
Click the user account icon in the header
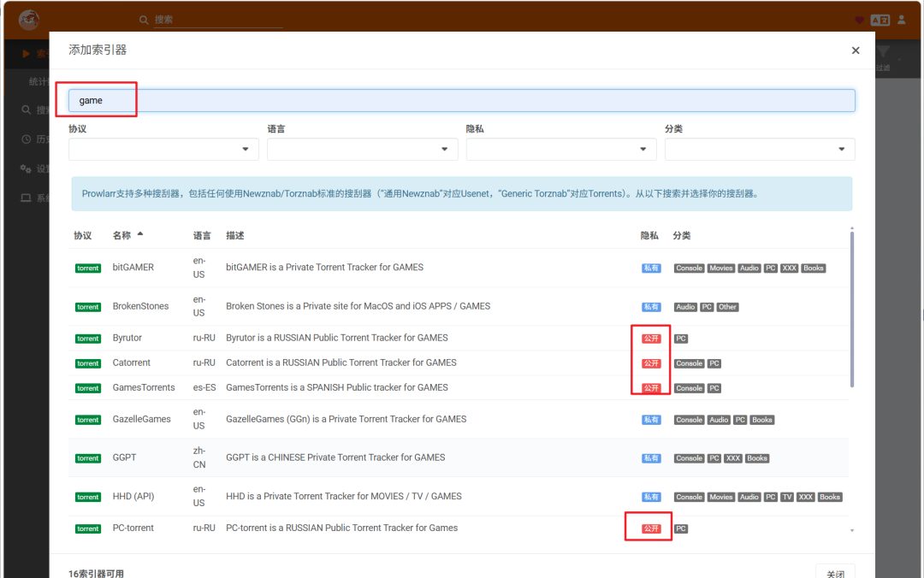click(902, 20)
